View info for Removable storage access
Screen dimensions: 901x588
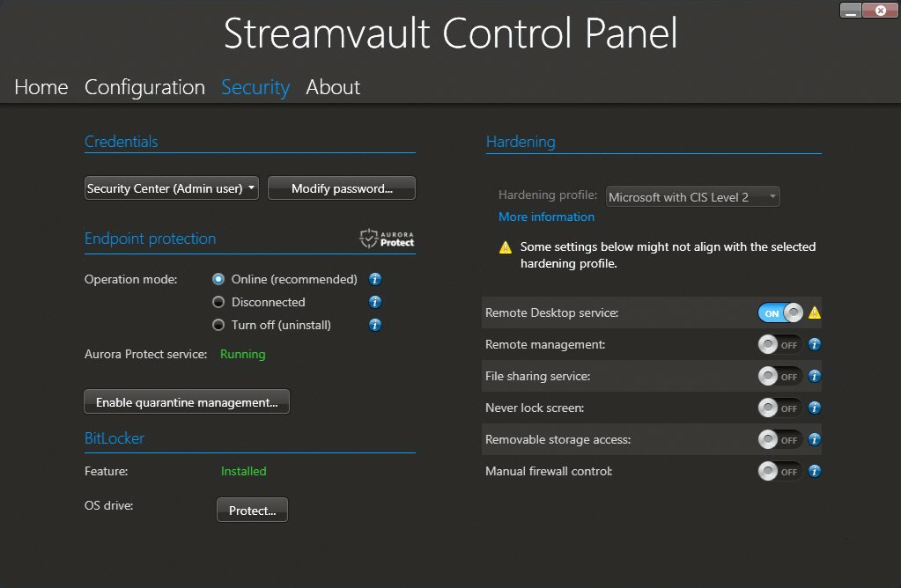tap(814, 439)
